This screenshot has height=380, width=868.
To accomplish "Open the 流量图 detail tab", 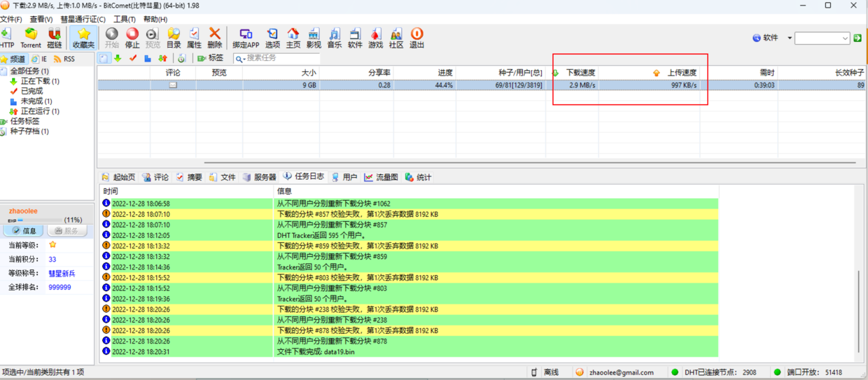I will point(381,177).
